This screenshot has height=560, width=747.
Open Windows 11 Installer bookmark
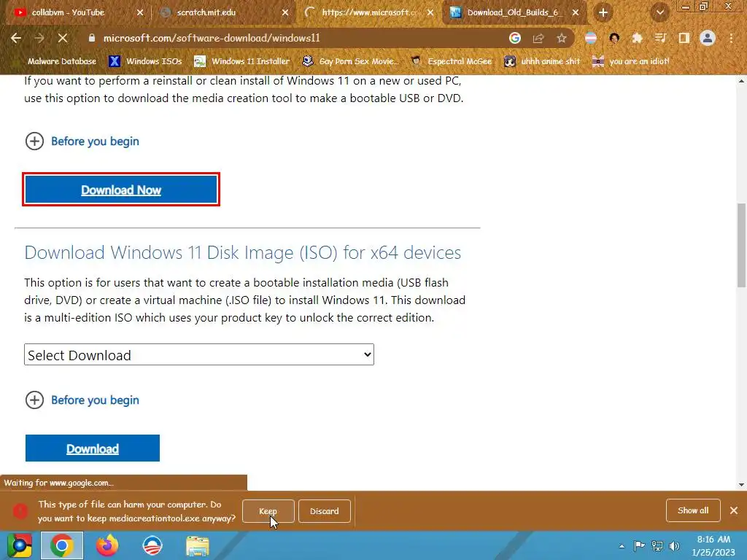242,61
